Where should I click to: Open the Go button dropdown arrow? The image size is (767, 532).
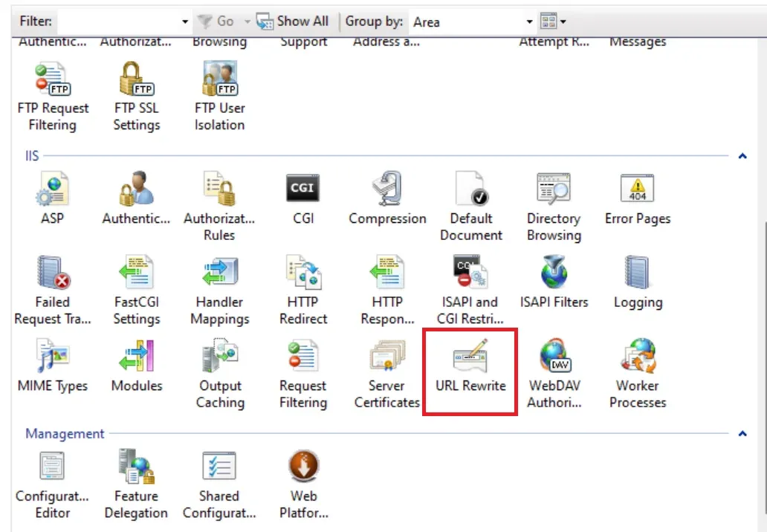coord(247,21)
